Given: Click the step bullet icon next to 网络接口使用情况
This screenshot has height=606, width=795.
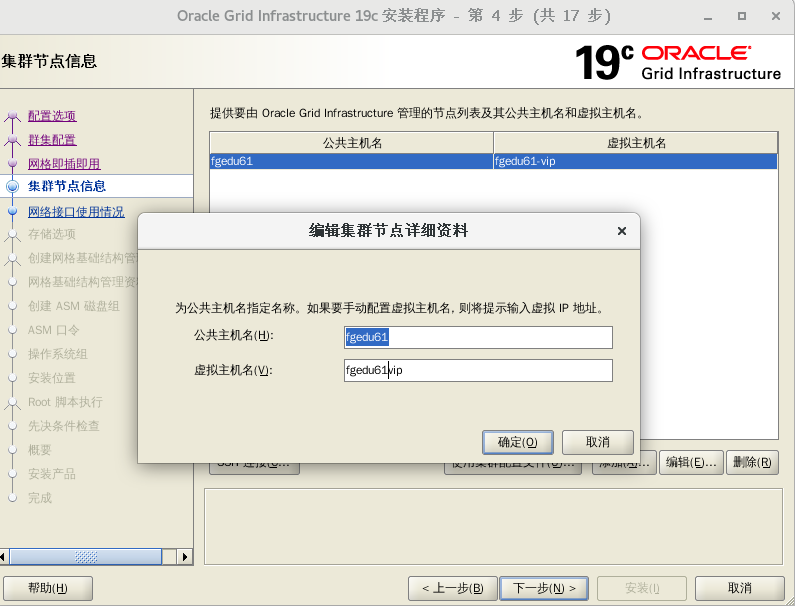Looking at the screenshot, I should tap(12, 211).
